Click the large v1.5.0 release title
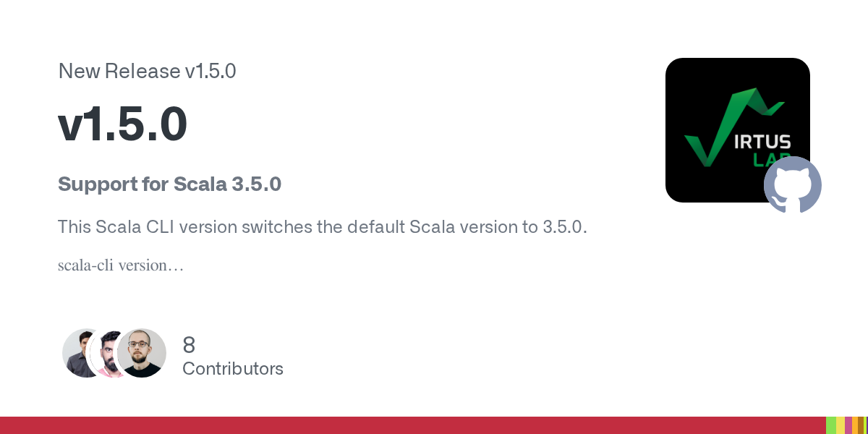 [x=123, y=124]
